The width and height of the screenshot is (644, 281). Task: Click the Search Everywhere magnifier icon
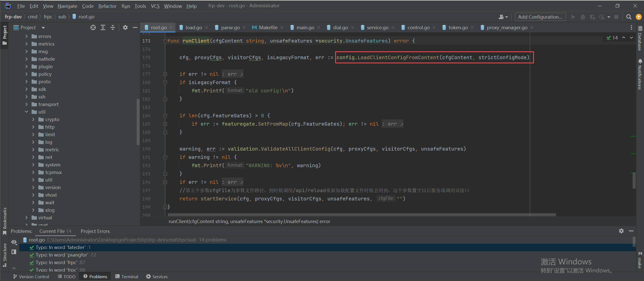click(x=629, y=17)
